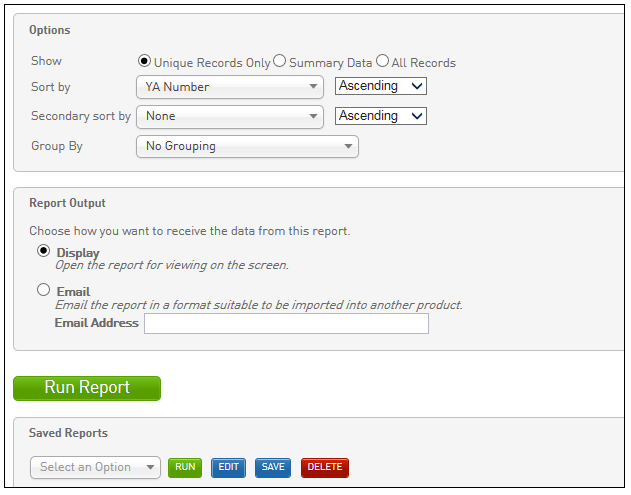Click the Options section heading
631x495 pixels.
tap(49, 30)
